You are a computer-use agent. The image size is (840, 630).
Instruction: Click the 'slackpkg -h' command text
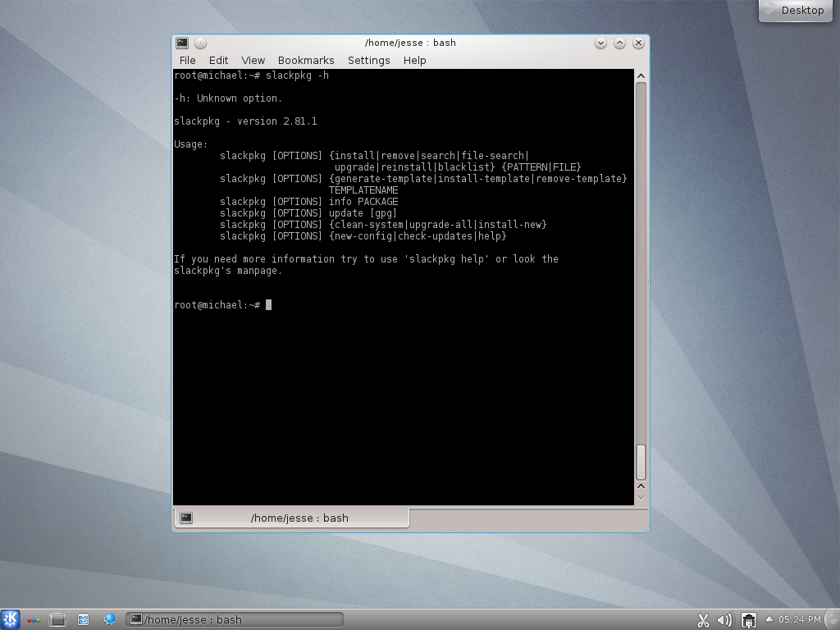click(297, 75)
